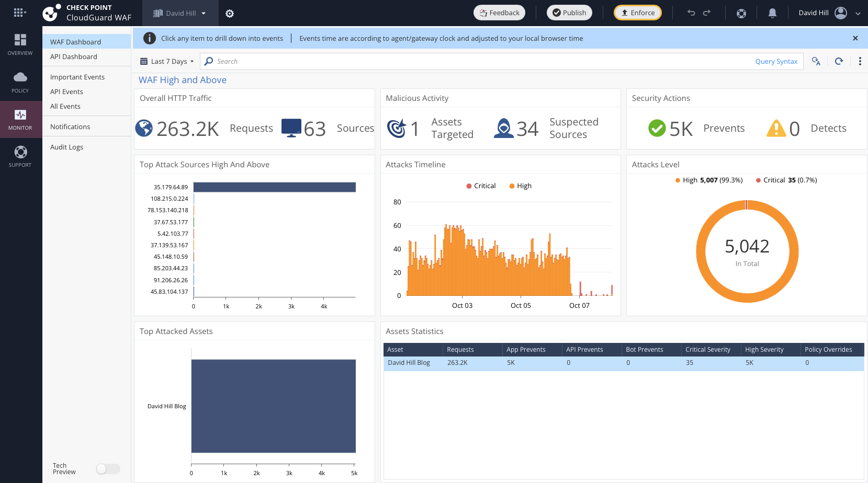Click the Assets Targeted target icon

point(397,128)
